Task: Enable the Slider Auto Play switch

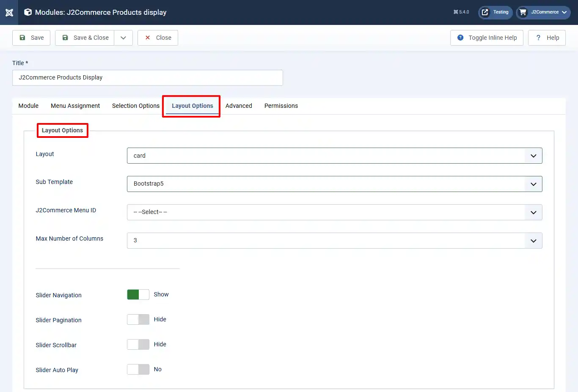Action: [x=138, y=370]
